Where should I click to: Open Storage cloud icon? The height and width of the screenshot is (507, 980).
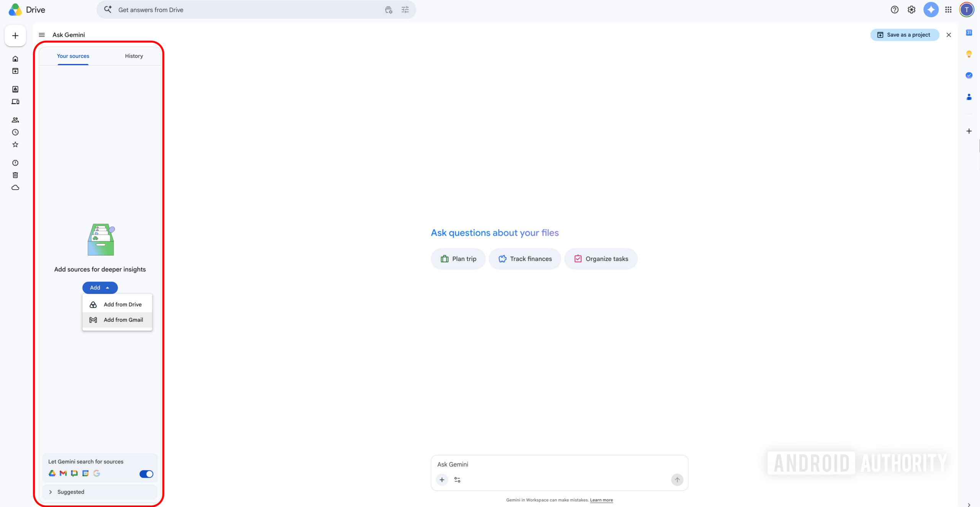[15, 187]
